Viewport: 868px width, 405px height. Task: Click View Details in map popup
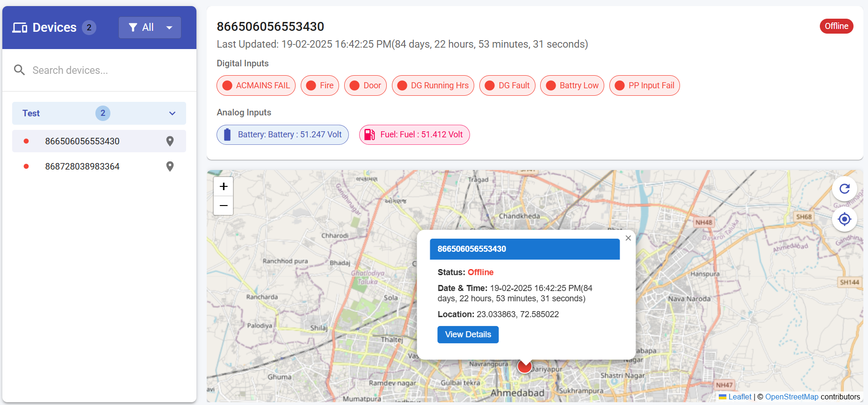(x=468, y=334)
